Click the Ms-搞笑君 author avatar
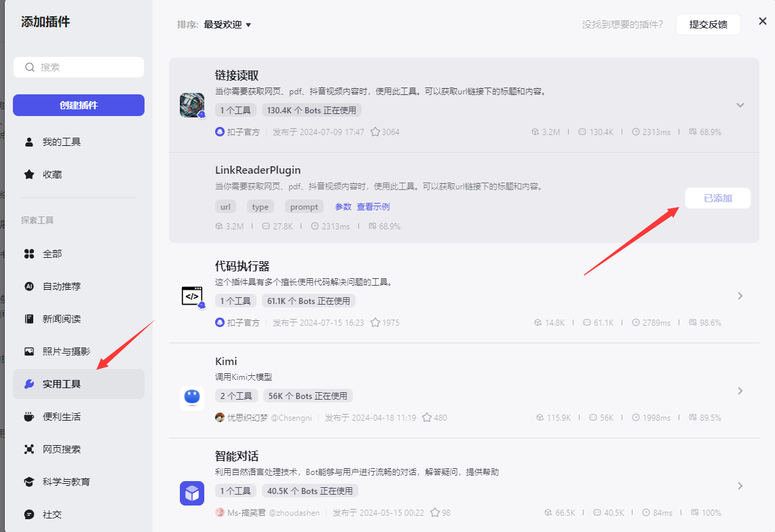 point(220,513)
